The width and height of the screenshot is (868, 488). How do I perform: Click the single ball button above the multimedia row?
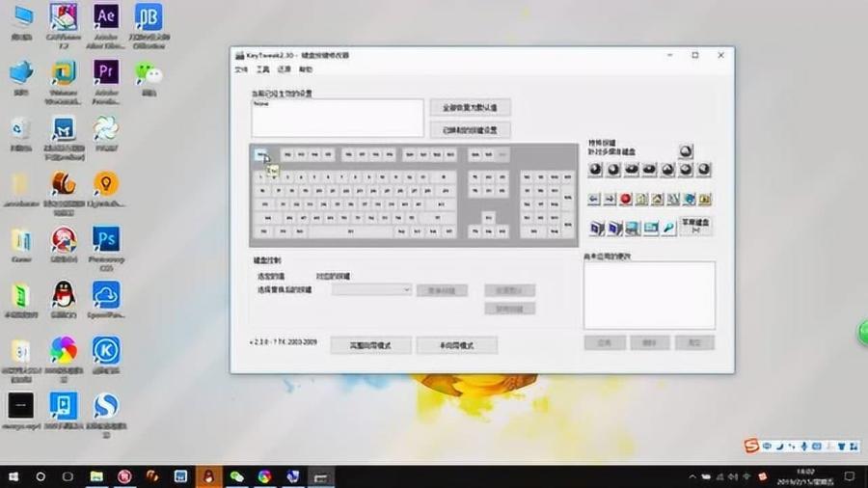point(686,151)
